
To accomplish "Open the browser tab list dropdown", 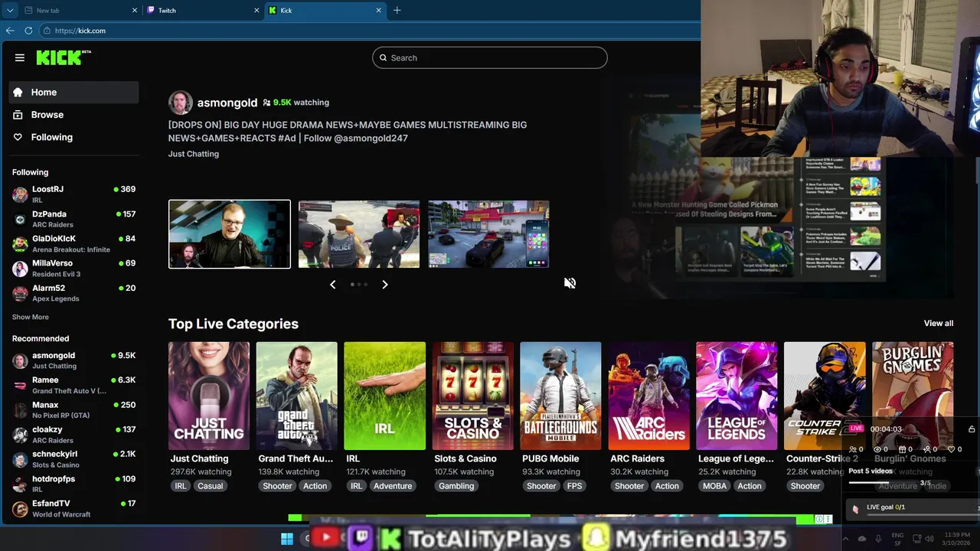I will (x=9, y=11).
